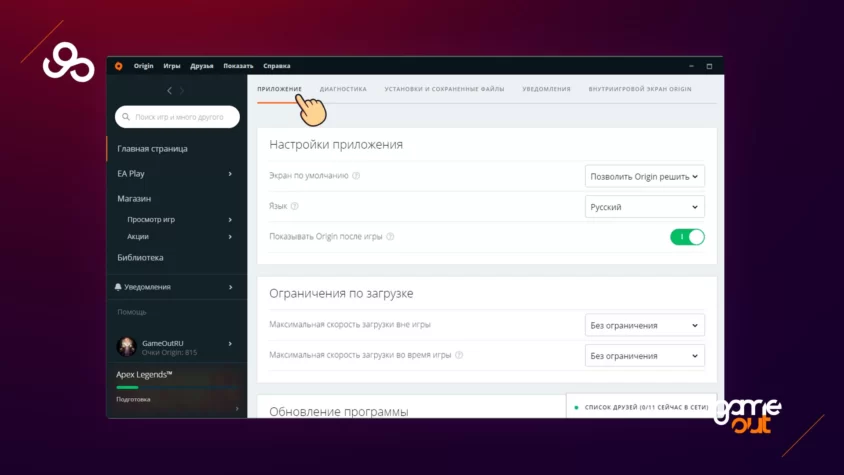Open the Язык dropdown set to Русский
The width and height of the screenshot is (844, 475).
(x=645, y=207)
